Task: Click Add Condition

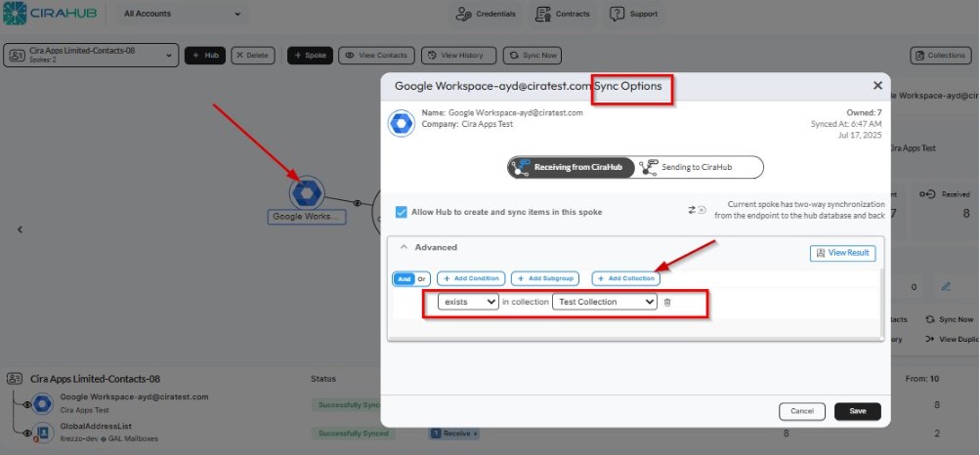Action: coord(471,278)
